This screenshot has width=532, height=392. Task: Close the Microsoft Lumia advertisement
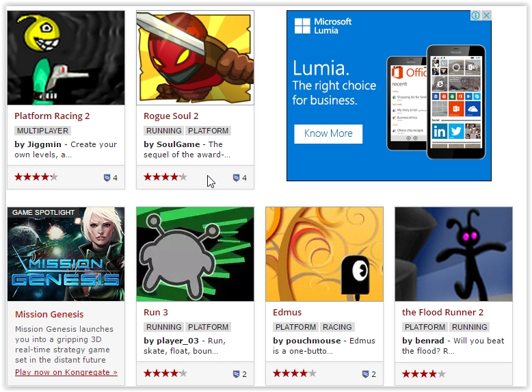click(x=487, y=15)
